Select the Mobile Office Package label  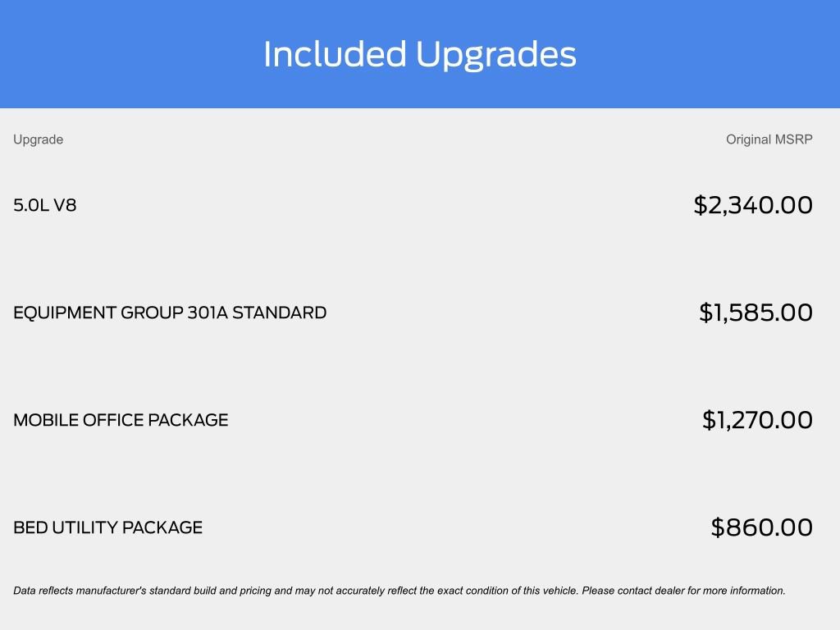coord(121,420)
